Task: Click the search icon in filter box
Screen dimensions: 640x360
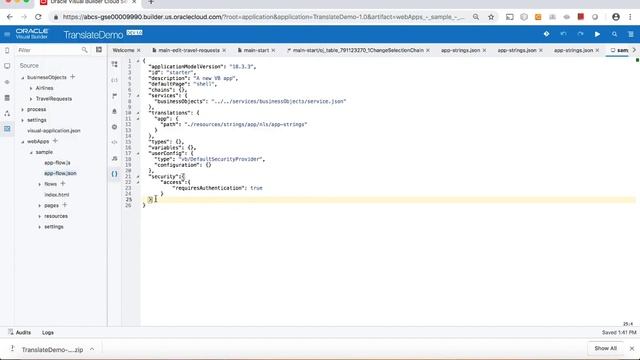Action: (x=84, y=50)
